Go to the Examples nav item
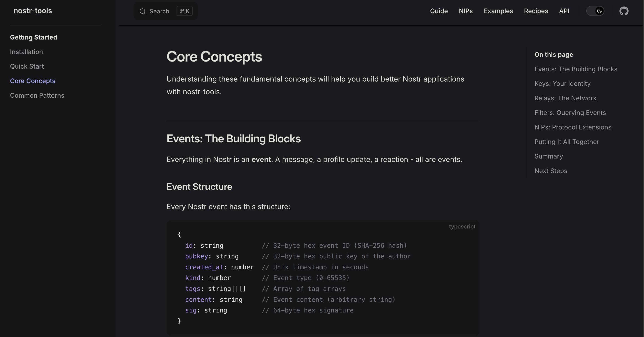This screenshot has height=337, width=644. coord(498,11)
